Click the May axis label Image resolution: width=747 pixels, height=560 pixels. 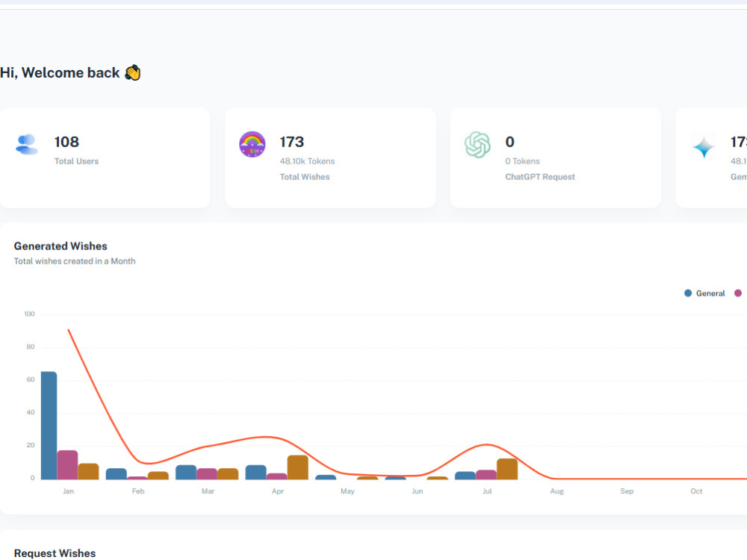pyautogui.click(x=347, y=491)
